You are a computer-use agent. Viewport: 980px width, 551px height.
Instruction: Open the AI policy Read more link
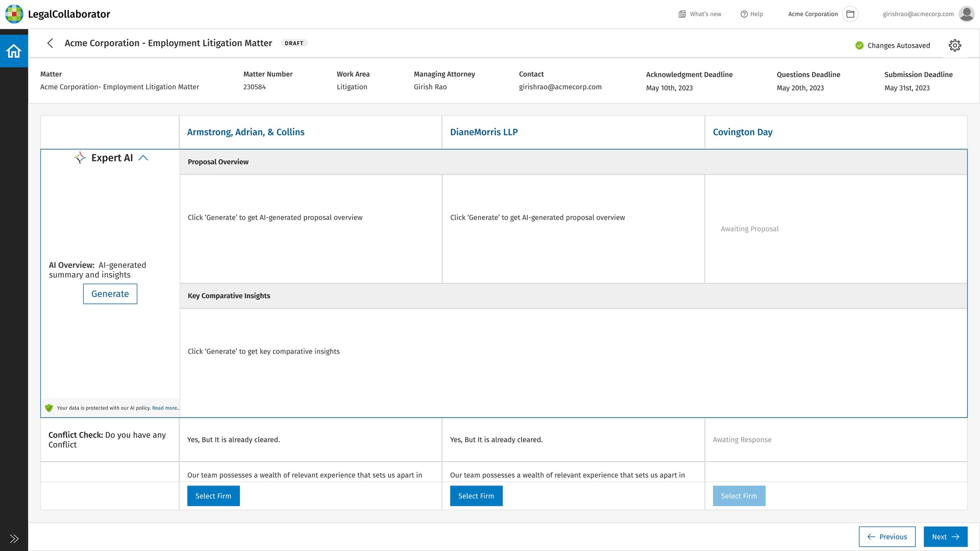(165, 408)
